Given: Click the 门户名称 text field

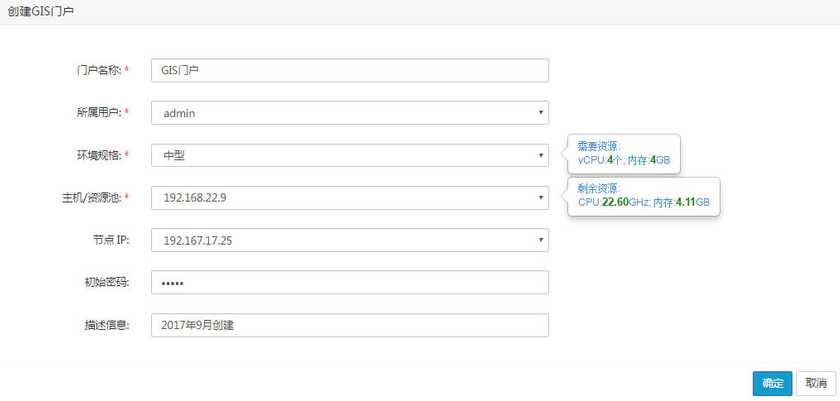Looking at the screenshot, I should (x=349, y=70).
